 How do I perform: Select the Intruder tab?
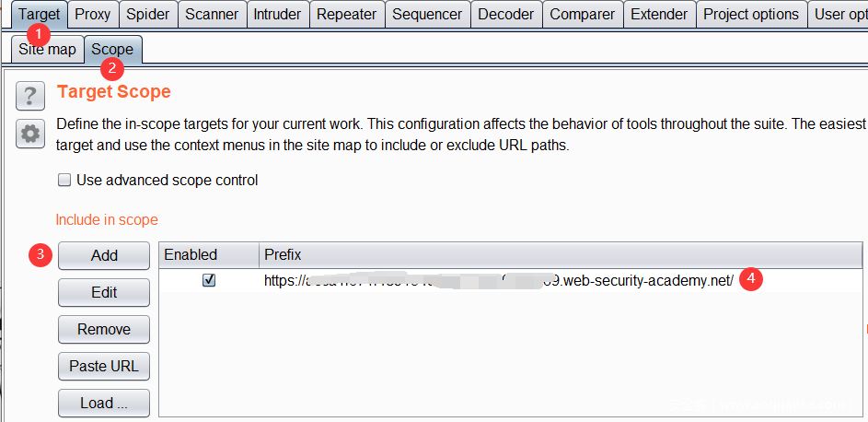(x=277, y=14)
